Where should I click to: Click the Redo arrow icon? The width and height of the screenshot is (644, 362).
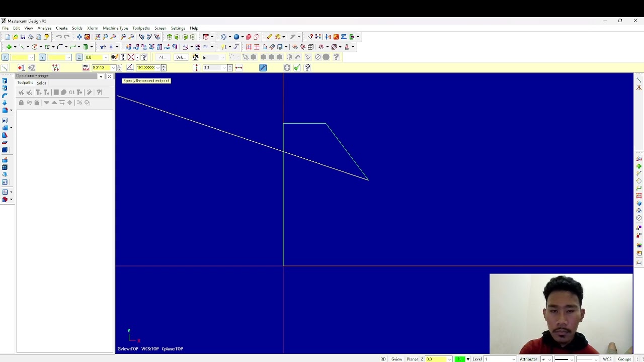point(66,37)
